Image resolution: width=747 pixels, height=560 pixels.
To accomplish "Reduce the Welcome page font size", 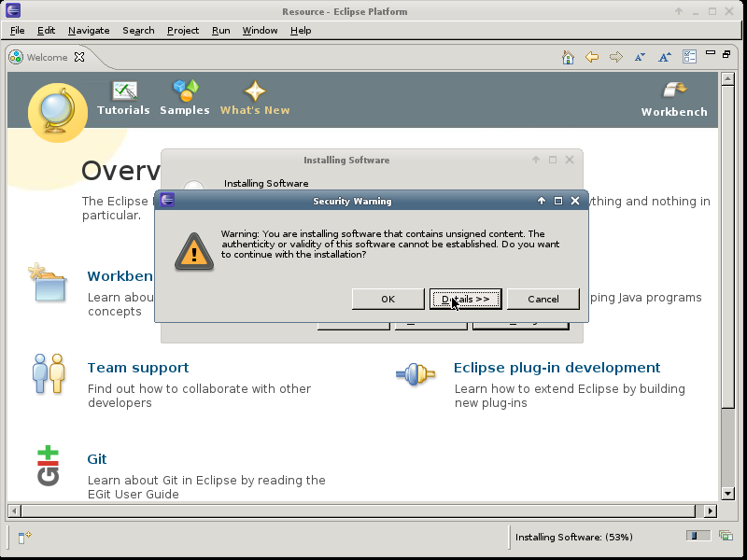I will 640,57.
